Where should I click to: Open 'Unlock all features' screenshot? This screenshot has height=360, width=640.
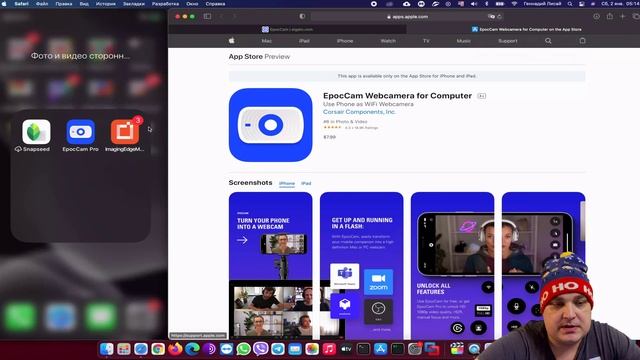point(453,266)
